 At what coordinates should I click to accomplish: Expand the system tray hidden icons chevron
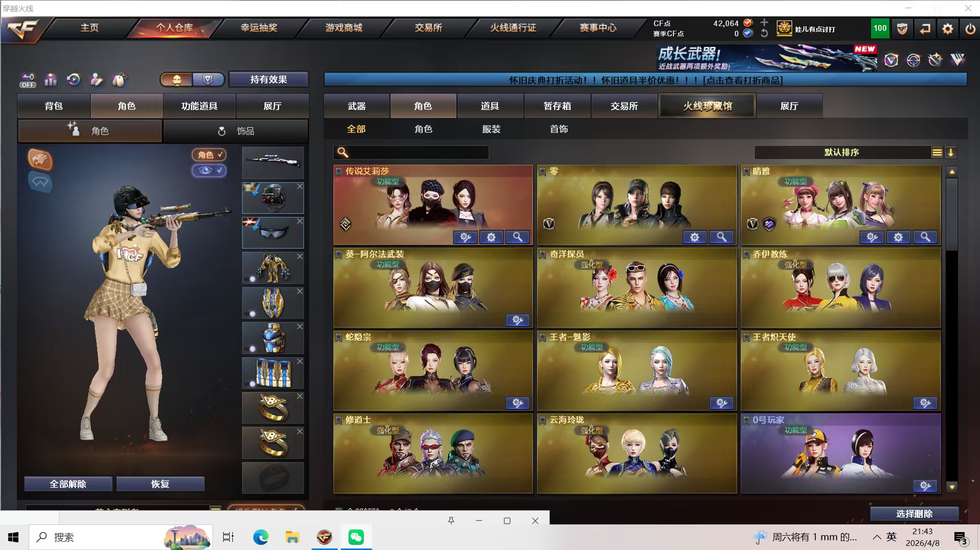point(877,537)
